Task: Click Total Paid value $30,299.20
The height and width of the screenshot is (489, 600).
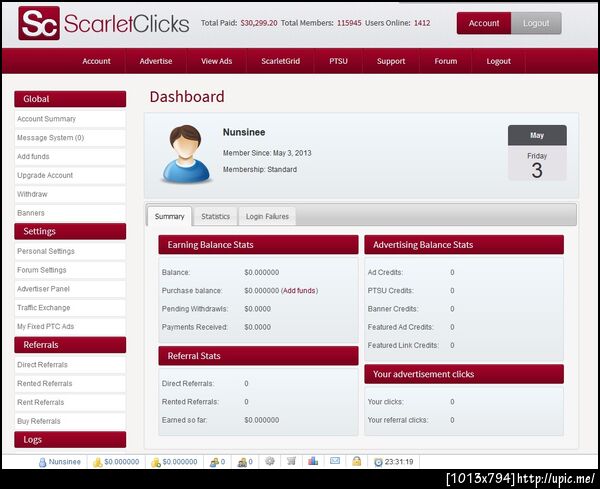Action: [259, 23]
